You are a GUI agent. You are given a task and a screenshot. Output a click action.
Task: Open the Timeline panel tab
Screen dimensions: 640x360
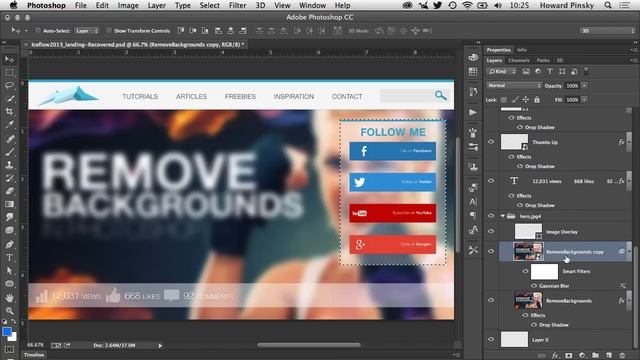point(34,355)
